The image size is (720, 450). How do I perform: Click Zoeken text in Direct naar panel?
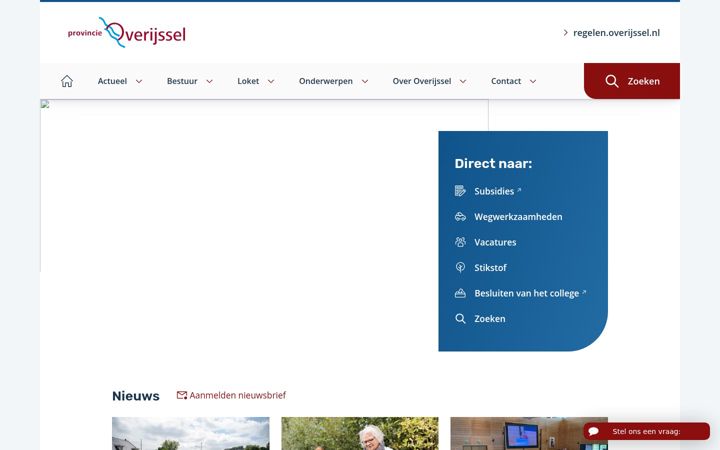pos(489,319)
